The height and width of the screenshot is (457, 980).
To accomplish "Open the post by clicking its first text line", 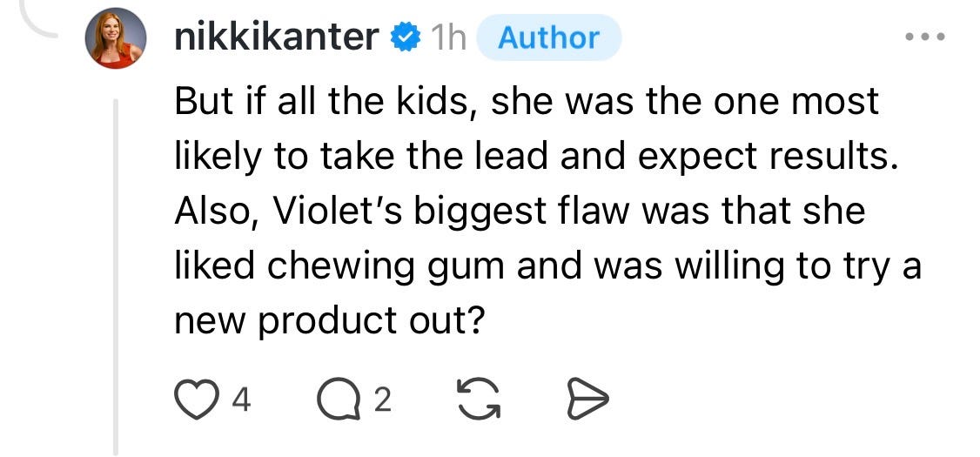I will (x=527, y=103).
